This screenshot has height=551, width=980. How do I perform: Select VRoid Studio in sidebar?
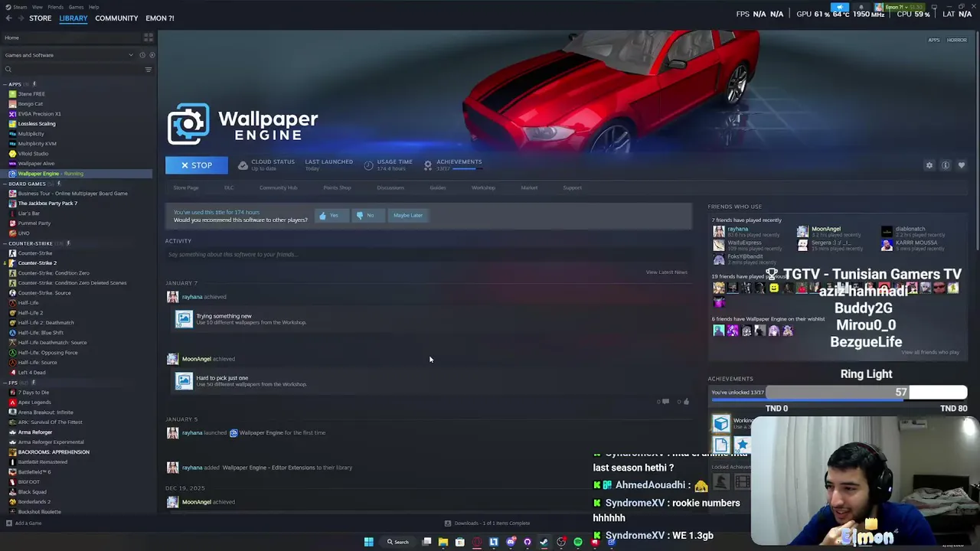33,154
